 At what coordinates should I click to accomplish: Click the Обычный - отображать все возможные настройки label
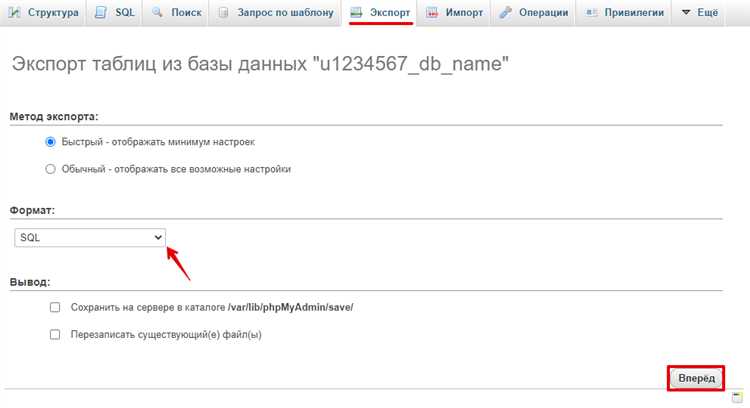[176, 169]
